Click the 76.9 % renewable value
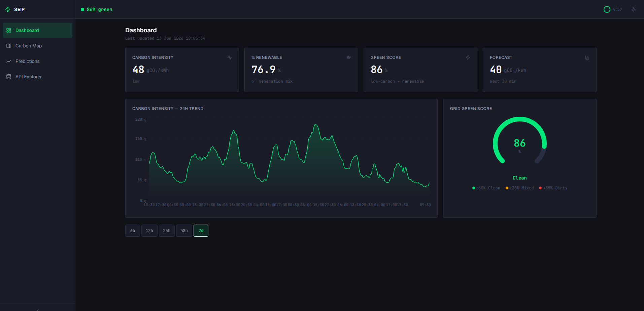644x311 pixels. tap(266, 70)
